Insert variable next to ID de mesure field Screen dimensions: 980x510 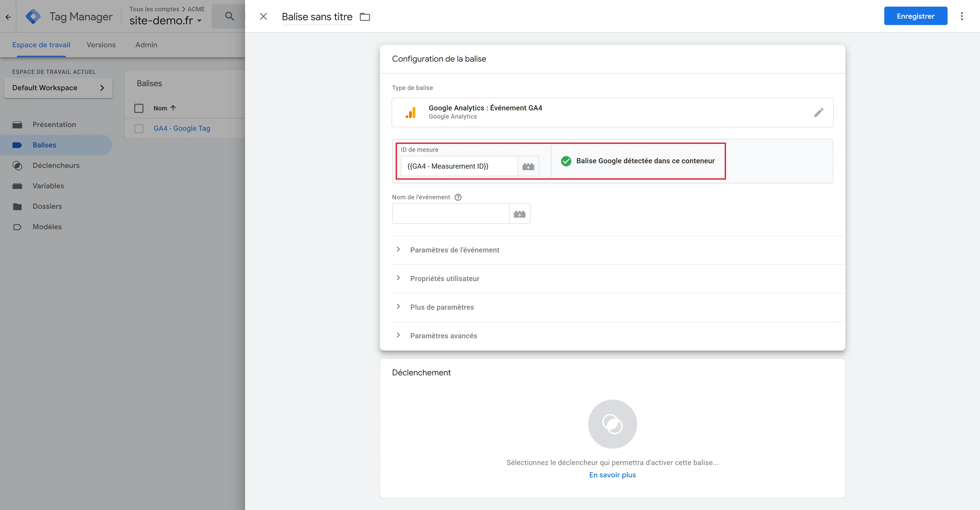pos(528,166)
